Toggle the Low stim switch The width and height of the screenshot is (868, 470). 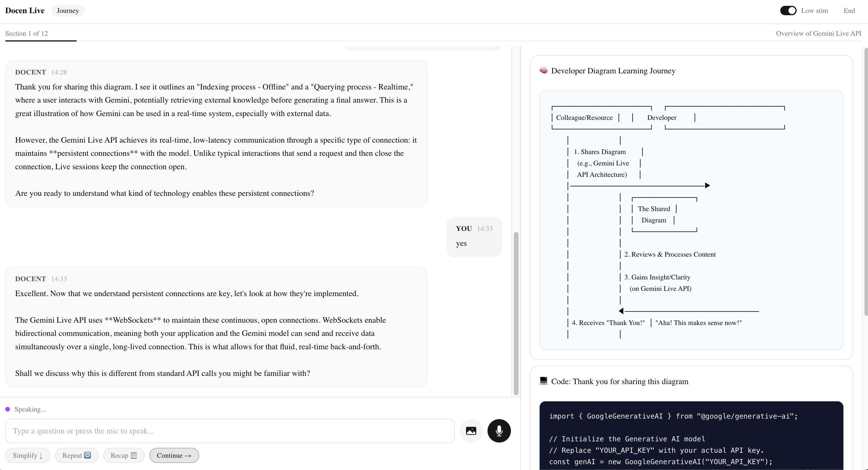pyautogui.click(x=788, y=11)
